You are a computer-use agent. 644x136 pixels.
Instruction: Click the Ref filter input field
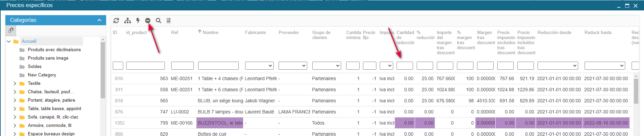click(x=182, y=66)
